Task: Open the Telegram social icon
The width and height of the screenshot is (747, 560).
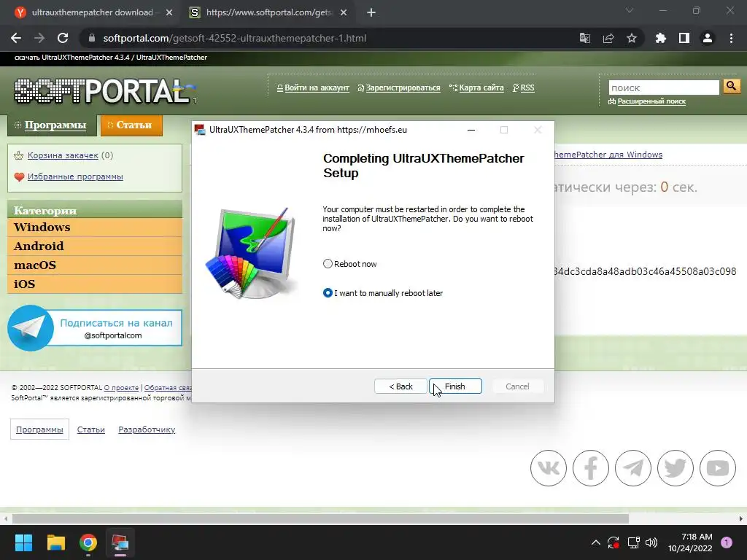Action: tap(633, 468)
